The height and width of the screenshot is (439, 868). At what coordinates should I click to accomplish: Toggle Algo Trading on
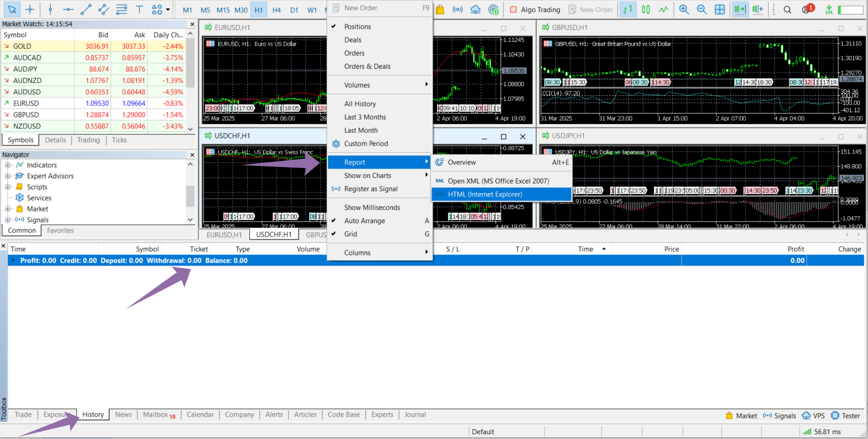coord(535,10)
